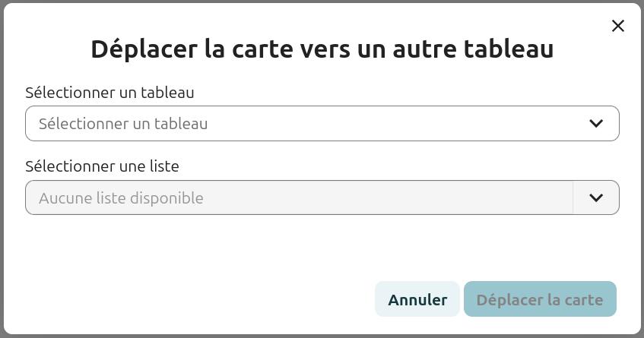Click the "Sélectionner une liste" field label
Screen dimensions: 644x338
102,166
